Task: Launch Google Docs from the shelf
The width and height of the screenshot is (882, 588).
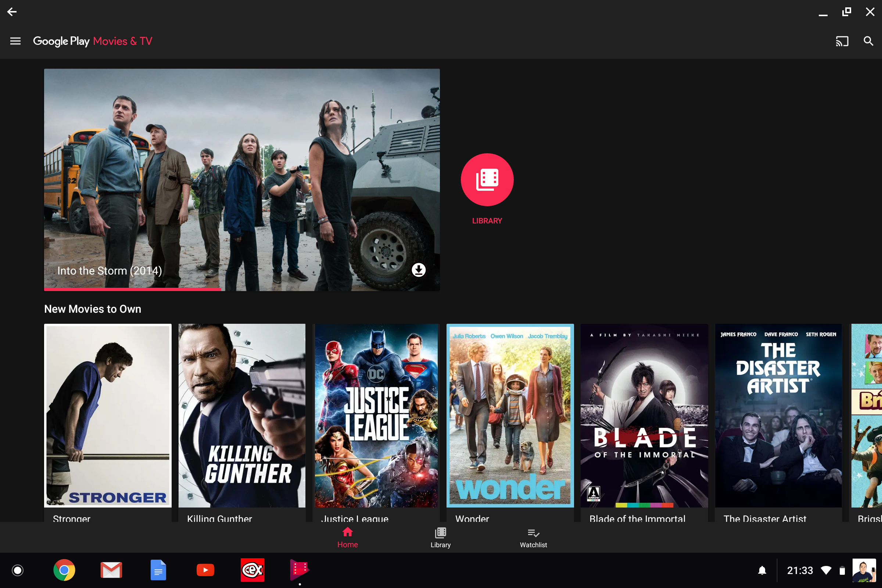Action: 158,570
